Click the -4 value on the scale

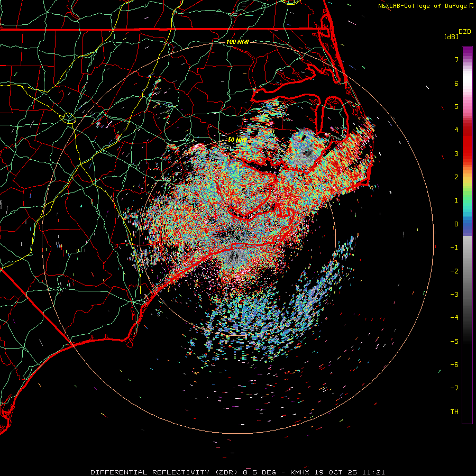454,318
